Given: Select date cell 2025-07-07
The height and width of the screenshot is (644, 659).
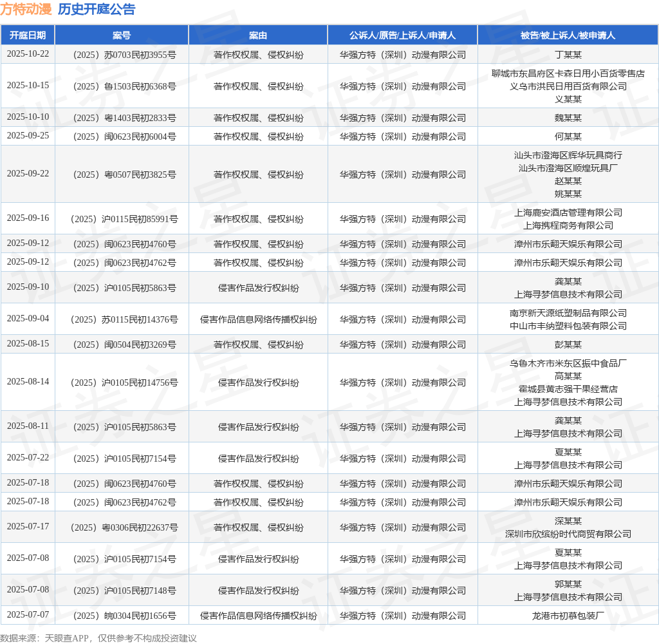Looking at the screenshot, I should (x=28, y=614).
